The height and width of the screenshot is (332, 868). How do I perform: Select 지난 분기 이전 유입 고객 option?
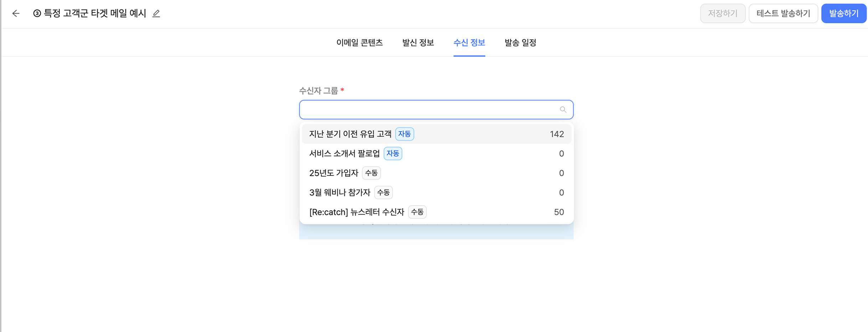click(x=350, y=134)
